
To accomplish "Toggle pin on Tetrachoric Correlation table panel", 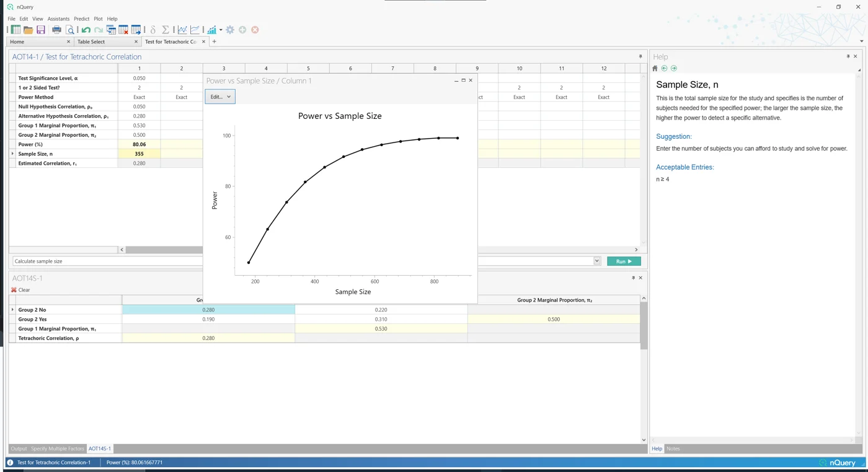I will point(640,56).
